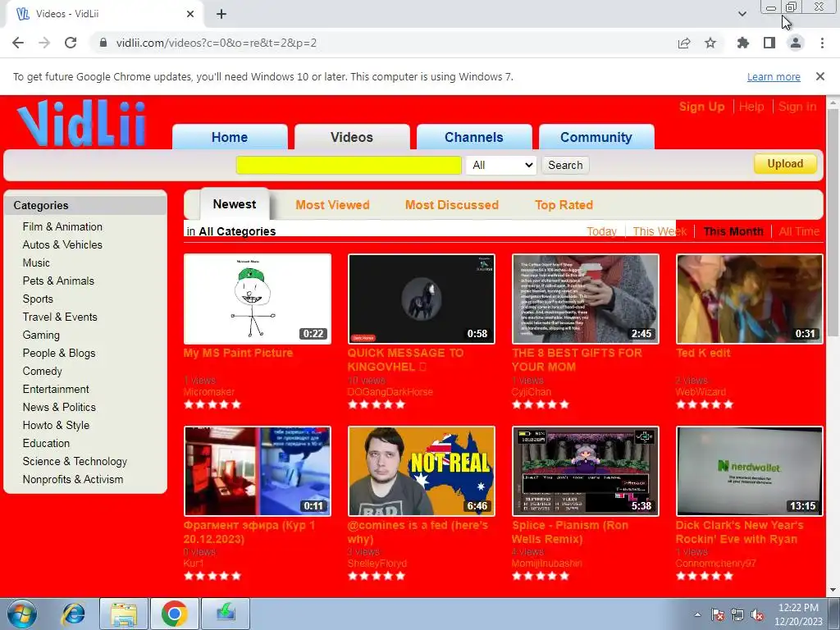The width and height of the screenshot is (840, 630).
Task: Click Chrome icon in taskbar
Action: pyautogui.click(x=174, y=614)
